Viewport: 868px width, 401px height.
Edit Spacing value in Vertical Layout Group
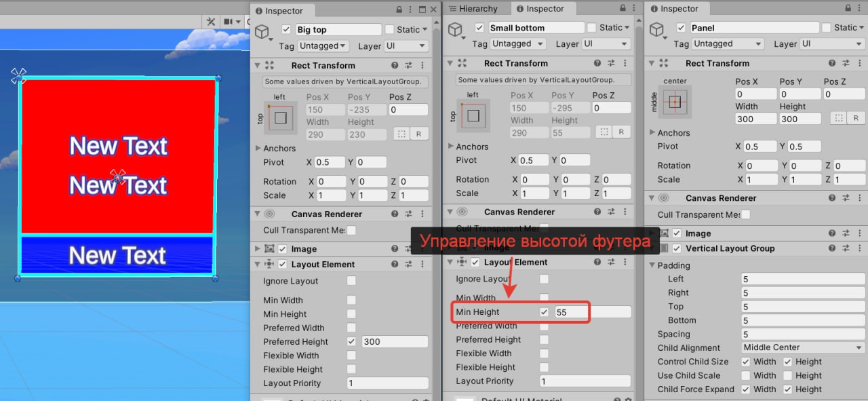coord(802,334)
